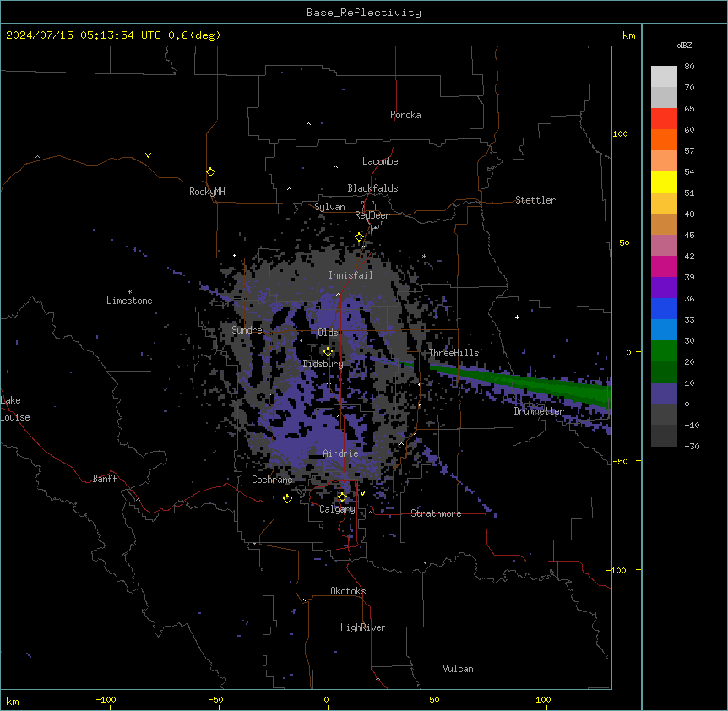
Task: Click the Didsbury city label
Action: (323, 364)
